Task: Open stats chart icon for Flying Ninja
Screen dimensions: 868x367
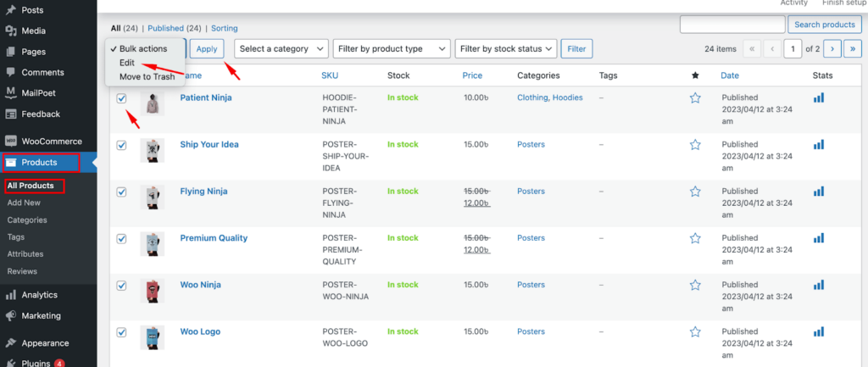Action: pos(819,191)
